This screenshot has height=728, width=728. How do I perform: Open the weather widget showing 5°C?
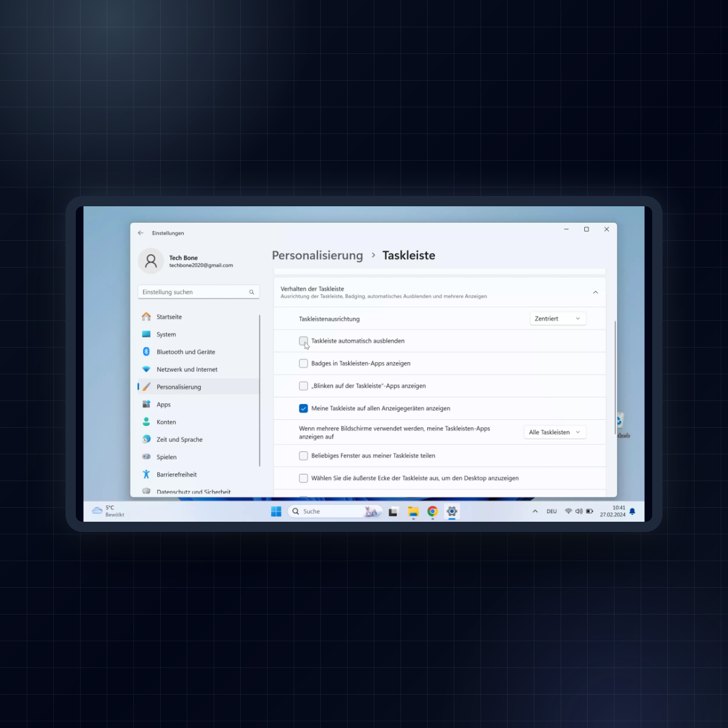[x=108, y=511]
